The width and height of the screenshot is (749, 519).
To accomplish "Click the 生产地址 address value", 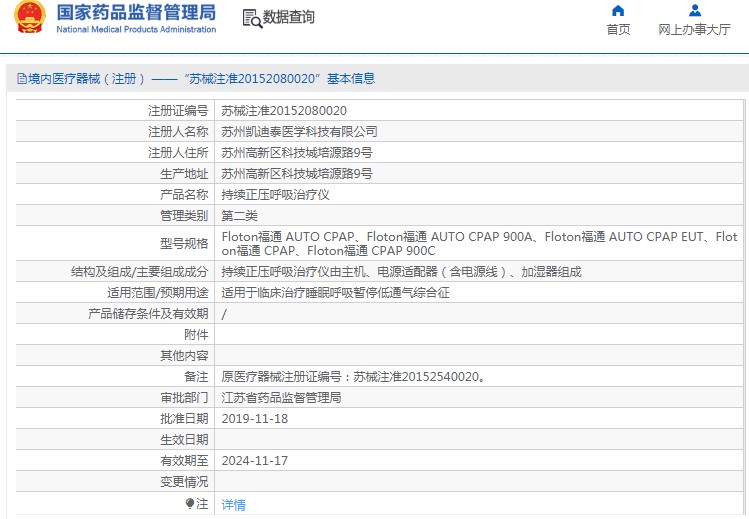I will [x=297, y=174].
